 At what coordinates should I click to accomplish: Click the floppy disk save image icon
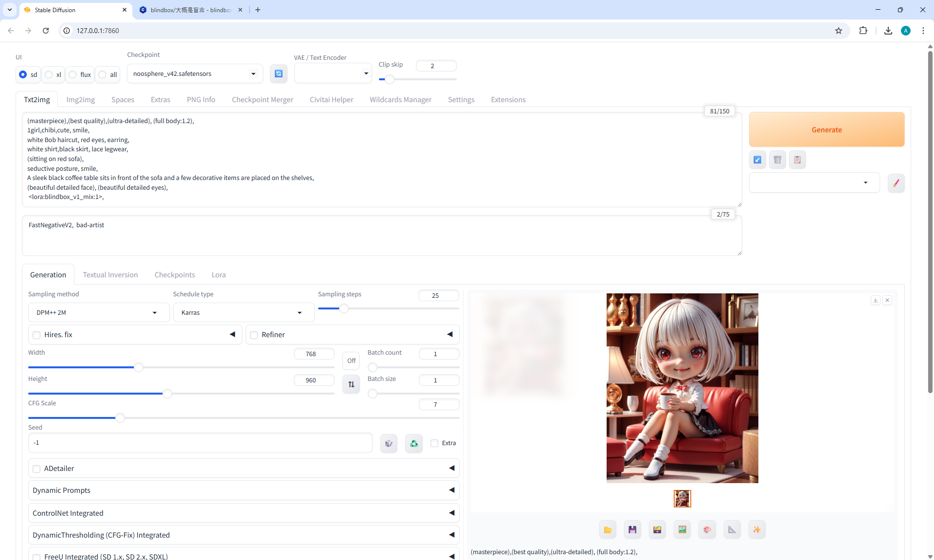click(x=632, y=530)
